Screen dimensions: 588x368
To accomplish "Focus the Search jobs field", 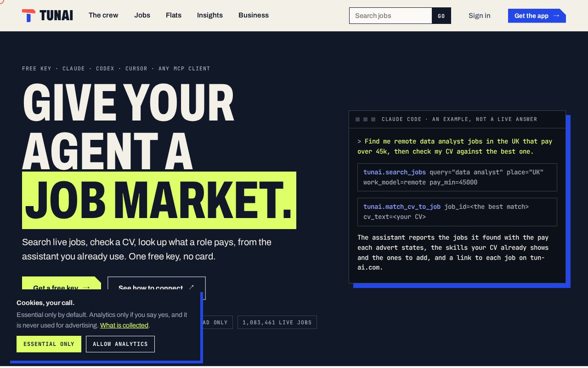I will pos(390,16).
